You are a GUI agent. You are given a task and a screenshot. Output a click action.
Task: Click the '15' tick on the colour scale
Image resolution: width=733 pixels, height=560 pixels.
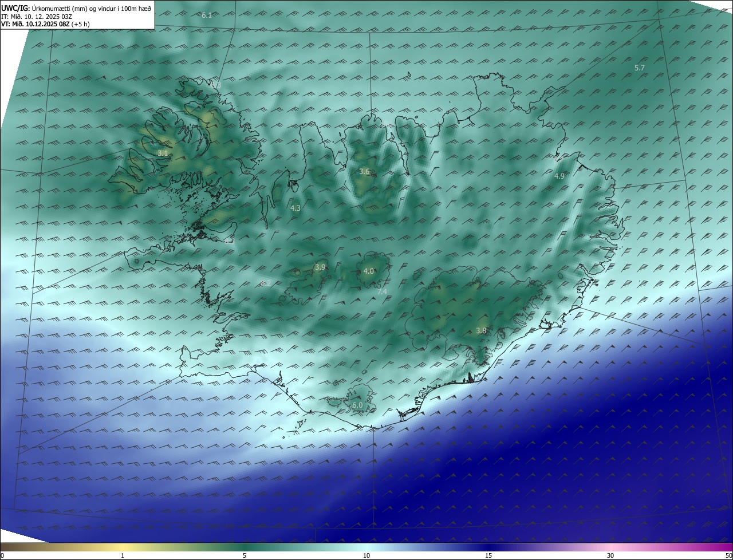(488, 555)
